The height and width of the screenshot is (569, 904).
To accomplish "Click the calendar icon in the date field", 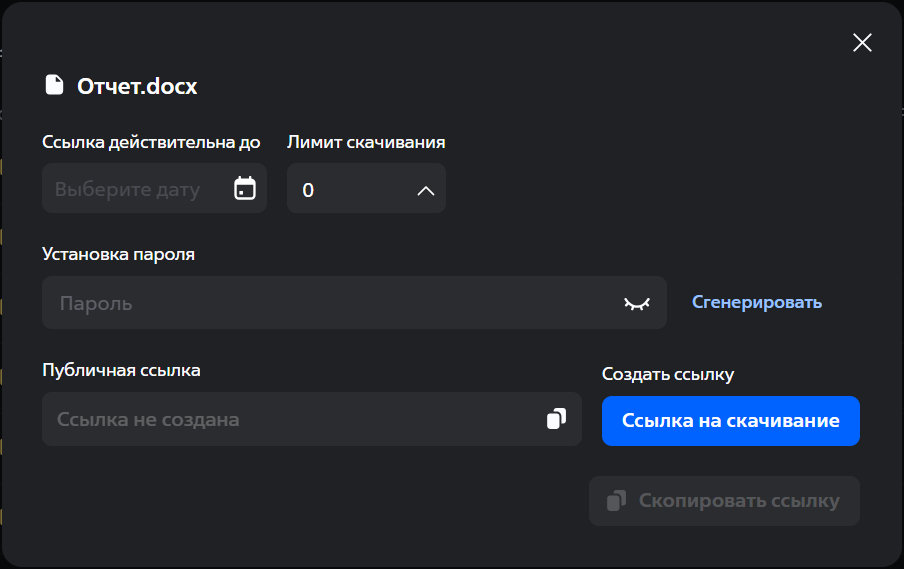I will point(245,188).
